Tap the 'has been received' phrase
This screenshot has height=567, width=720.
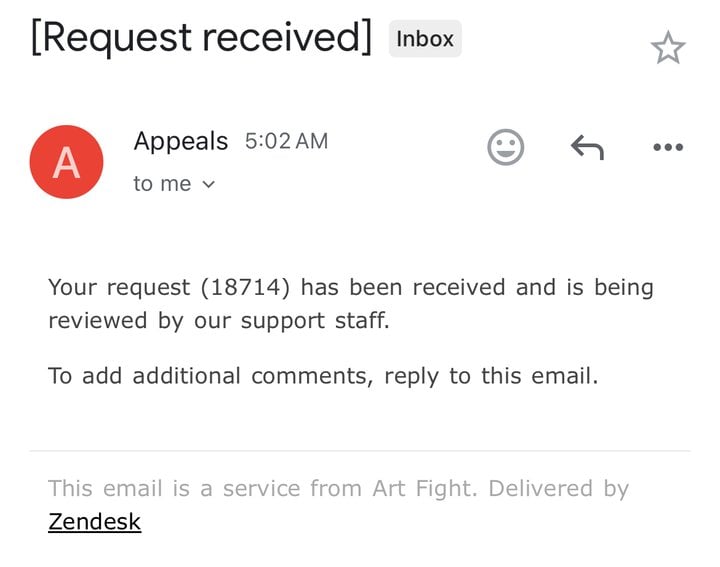pyautogui.click(x=403, y=287)
